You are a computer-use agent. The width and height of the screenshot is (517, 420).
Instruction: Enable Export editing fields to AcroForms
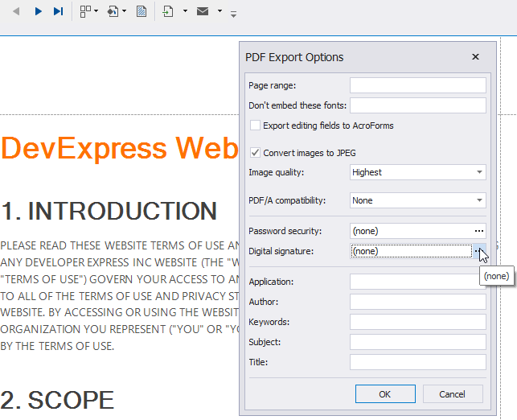[255, 126]
